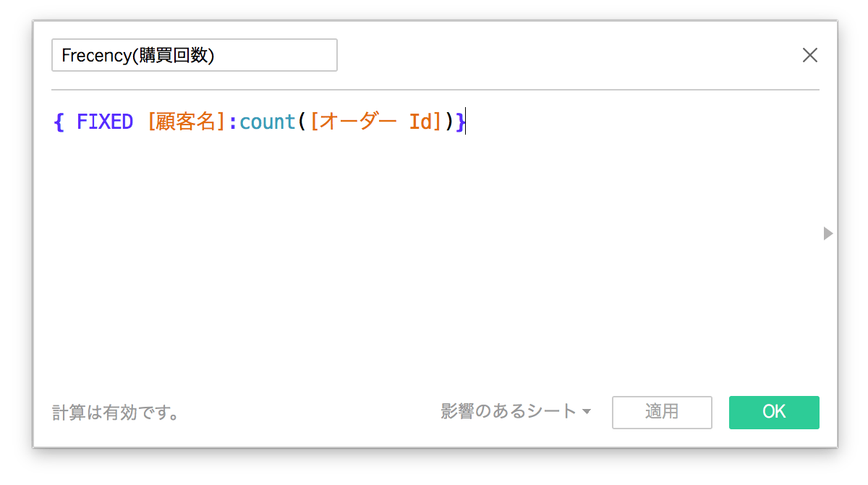Open the 影響のあるシート dropdown
Image resolution: width=868 pixels, height=485 pixels.
pos(508,412)
